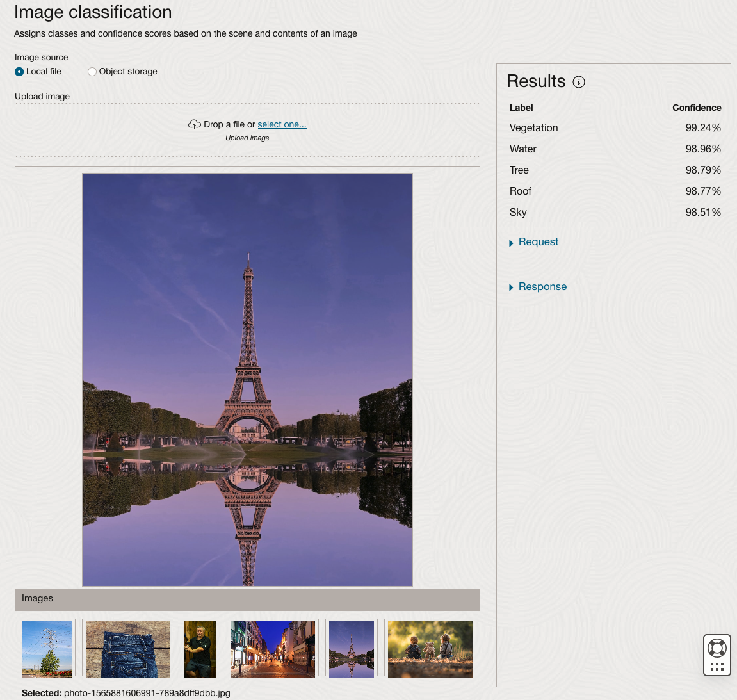Click the grid dots below help widget
Screen dimensions: 737x700
(x=717, y=667)
